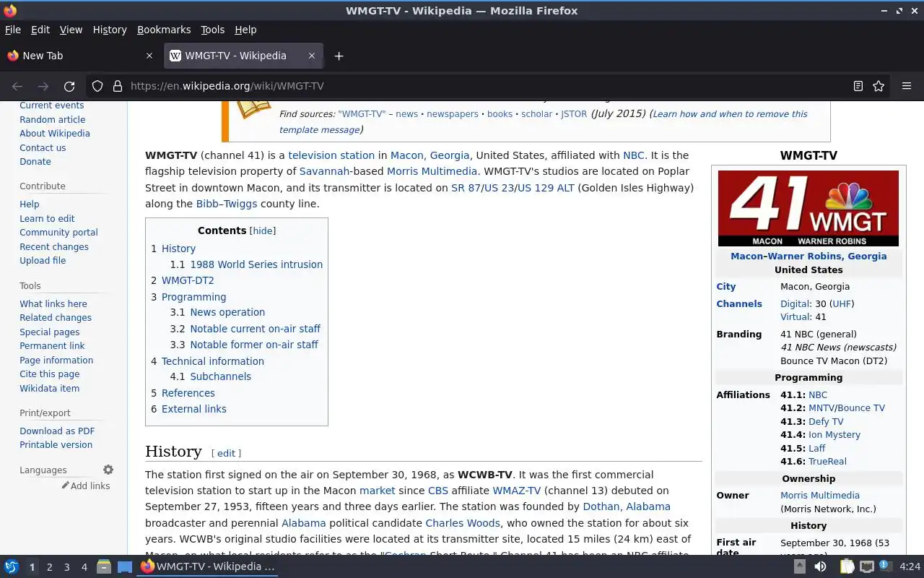Screen dimensions: 924x578
Task: Switch to workspace 4 in taskbar
Action: click(84, 567)
